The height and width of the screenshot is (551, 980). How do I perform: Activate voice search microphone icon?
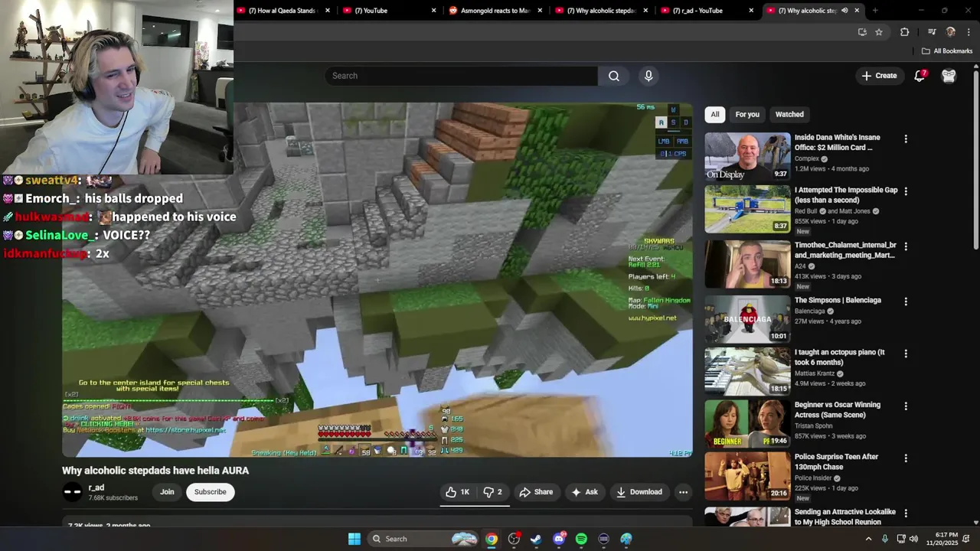648,76
